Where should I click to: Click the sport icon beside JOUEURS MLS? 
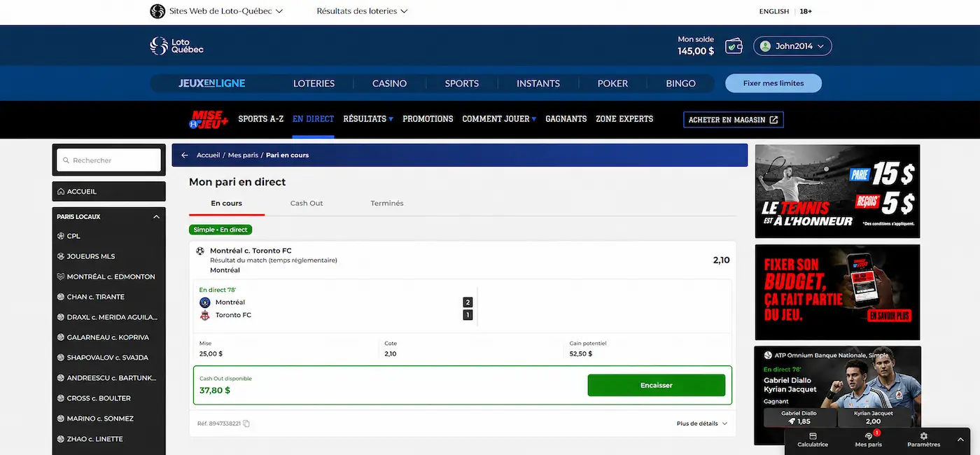[61, 257]
